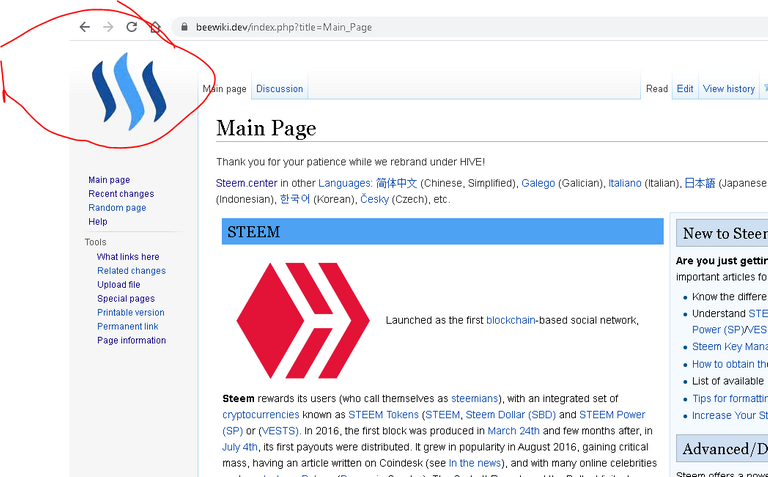Open the Tips for formatting link

[x=730, y=399]
